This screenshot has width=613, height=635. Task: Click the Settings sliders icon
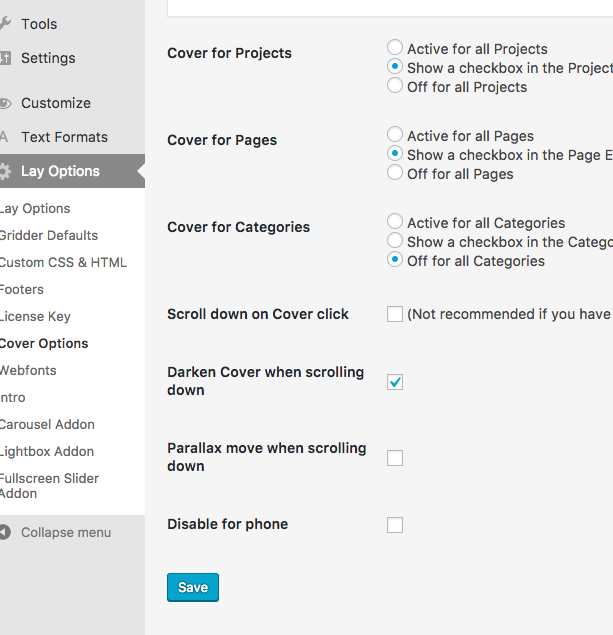pos(5,58)
